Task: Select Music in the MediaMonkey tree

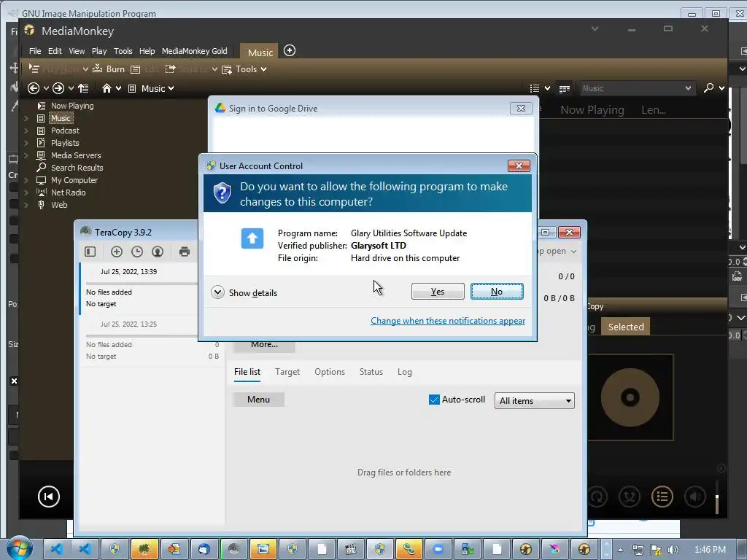Action: click(61, 118)
